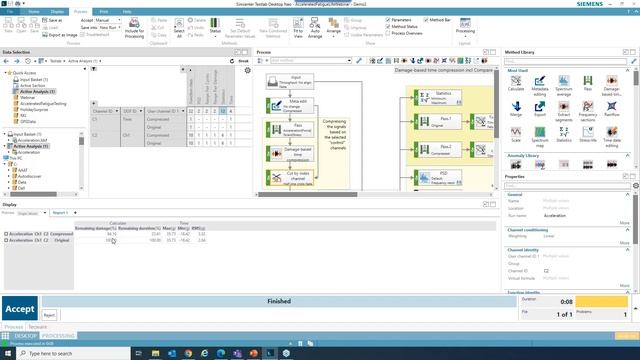
Task: Click the Type here to search box
Action: point(73,353)
